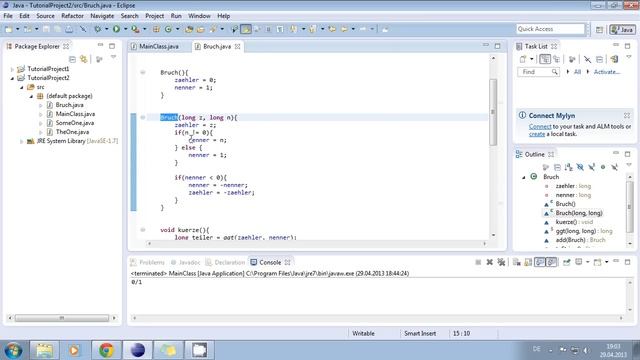Click the New file wizard icon

coord(9,29)
